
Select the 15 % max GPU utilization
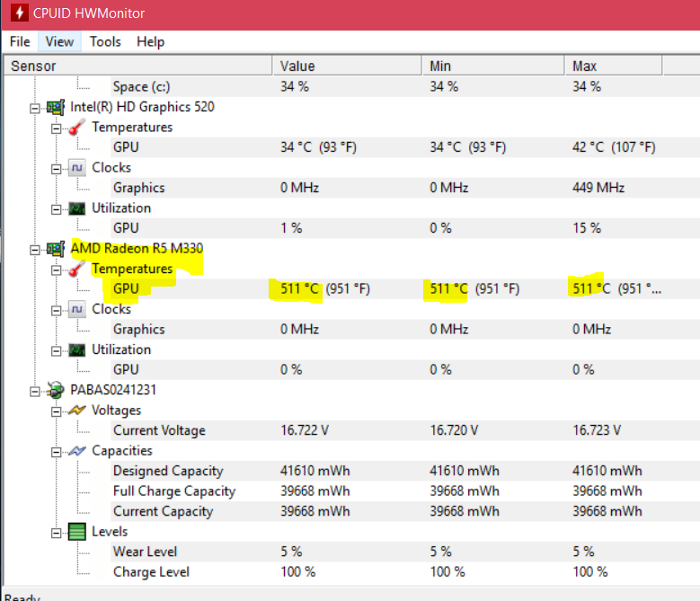click(x=587, y=228)
